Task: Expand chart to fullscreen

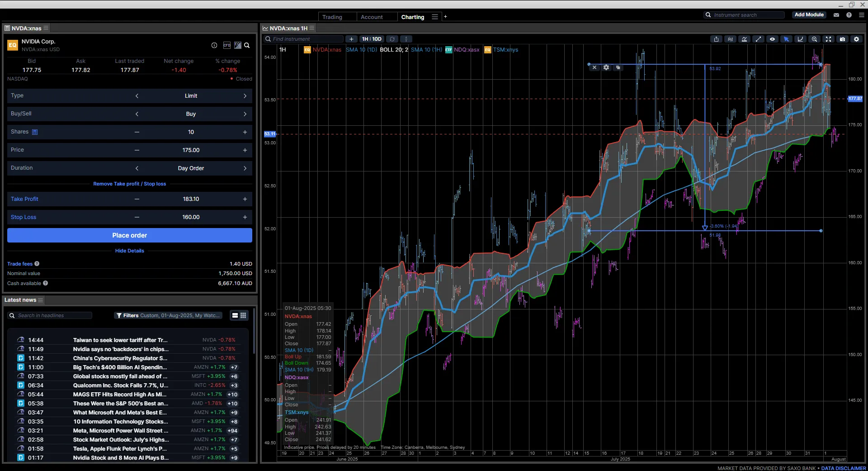Action: click(828, 39)
